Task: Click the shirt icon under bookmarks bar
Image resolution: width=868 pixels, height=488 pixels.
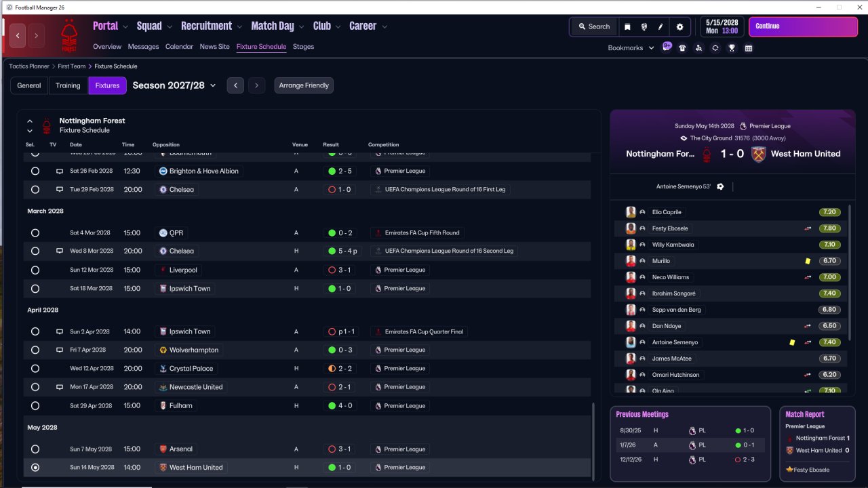Action: point(682,48)
